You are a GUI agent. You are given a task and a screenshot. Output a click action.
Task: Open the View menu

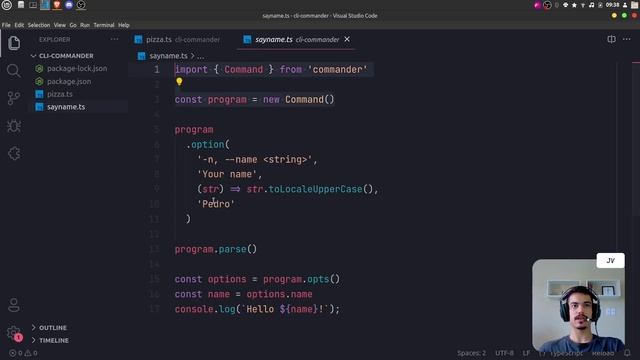[60, 25]
